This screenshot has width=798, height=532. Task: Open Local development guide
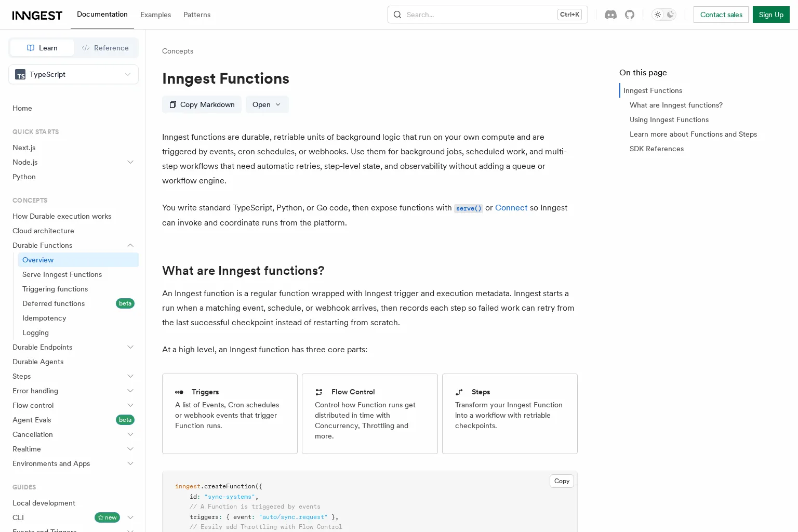tap(44, 503)
